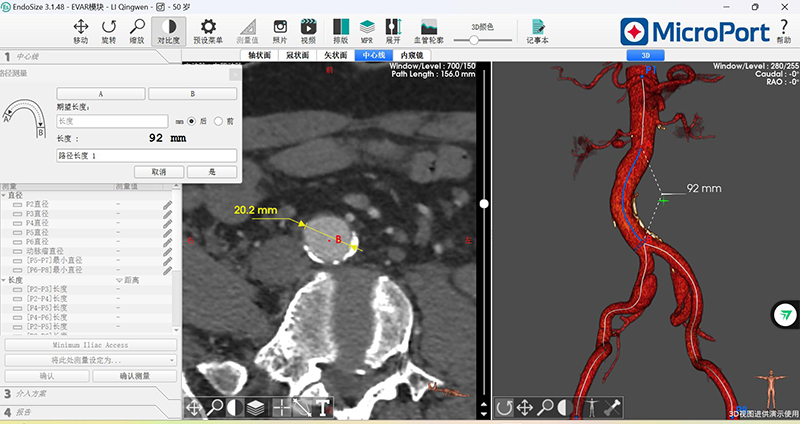
Task: Click the B point button in the 路径测量 dialog
Action: click(192, 94)
